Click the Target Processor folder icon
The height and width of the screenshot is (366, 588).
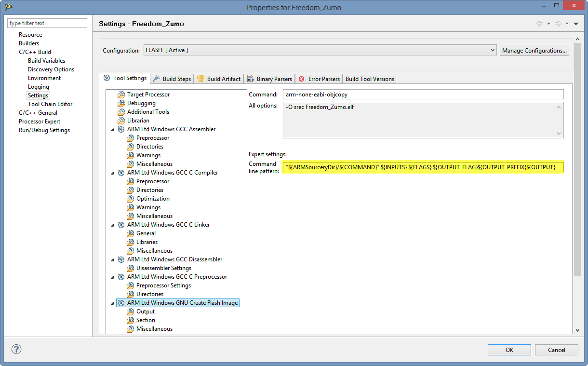(121, 95)
